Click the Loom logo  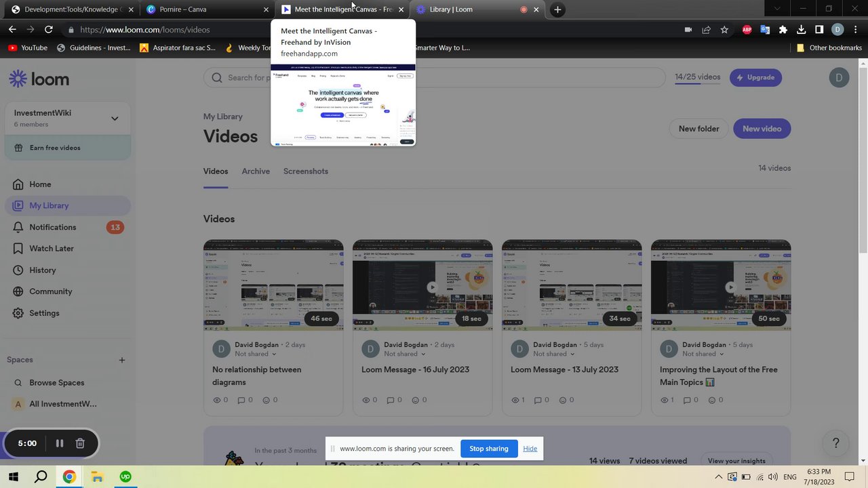point(39,79)
